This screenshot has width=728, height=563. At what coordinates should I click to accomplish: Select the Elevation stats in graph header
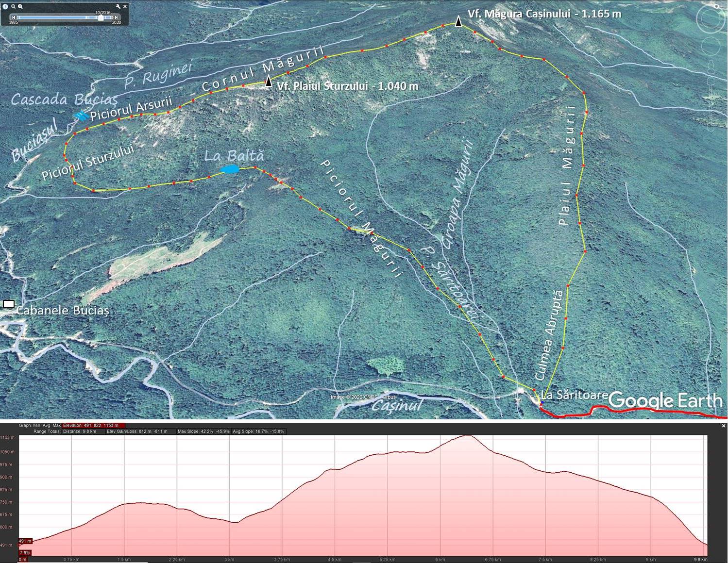coord(94,426)
